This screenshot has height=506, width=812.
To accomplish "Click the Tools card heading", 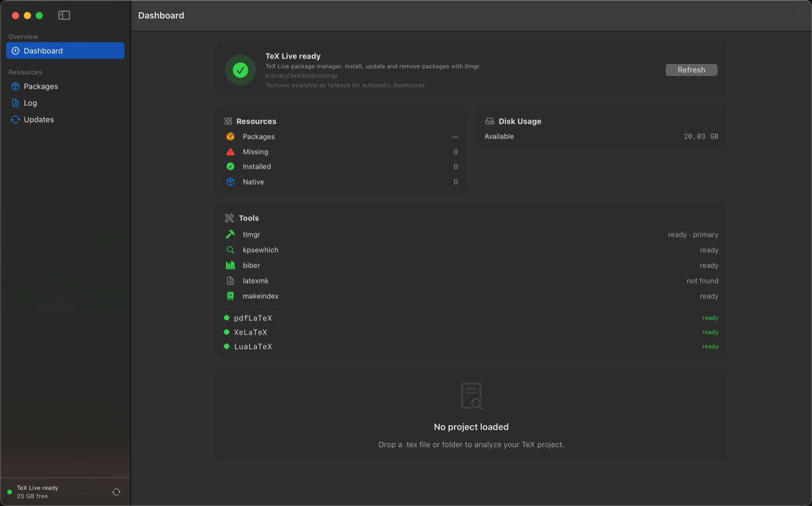I will point(249,218).
